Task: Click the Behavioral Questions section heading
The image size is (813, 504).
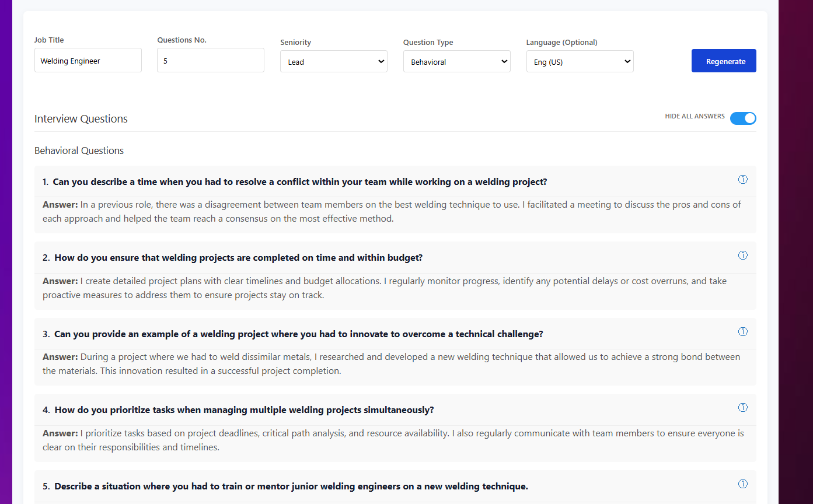Action: (79, 150)
